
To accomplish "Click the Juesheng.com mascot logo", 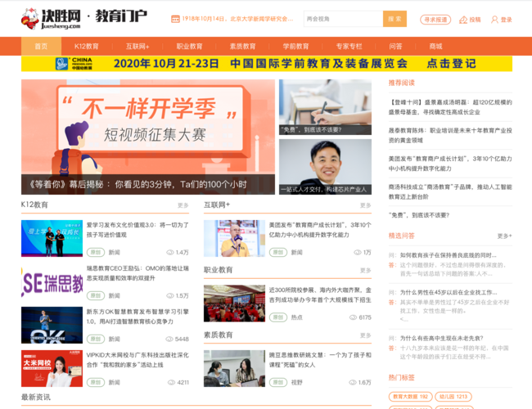I will (29, 19).
